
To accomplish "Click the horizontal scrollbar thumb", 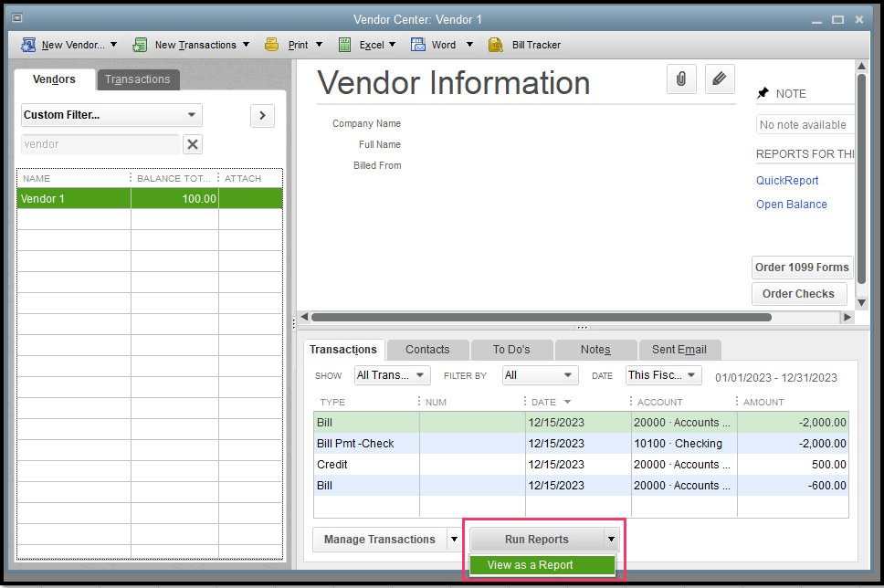I will [542, 318].
